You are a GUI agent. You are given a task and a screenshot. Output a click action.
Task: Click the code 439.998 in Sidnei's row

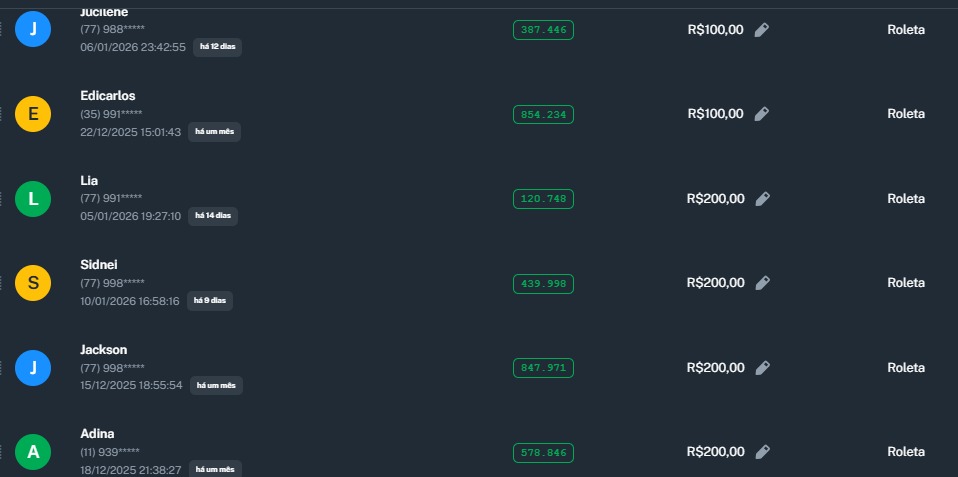(x=543, y=284)
